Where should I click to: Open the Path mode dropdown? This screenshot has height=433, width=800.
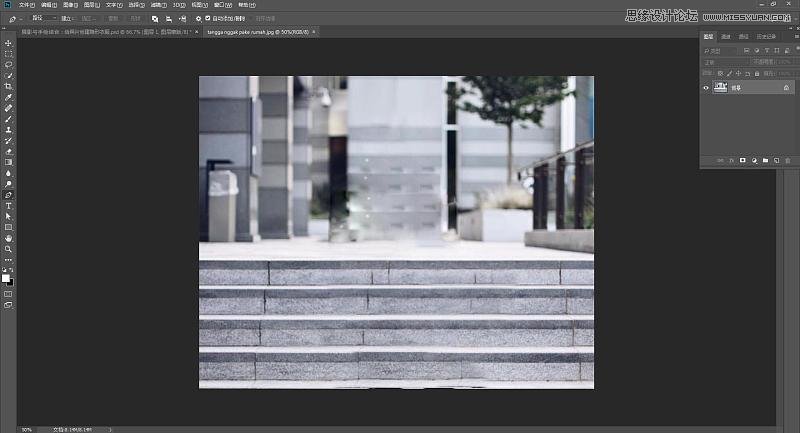click(44, 18)
